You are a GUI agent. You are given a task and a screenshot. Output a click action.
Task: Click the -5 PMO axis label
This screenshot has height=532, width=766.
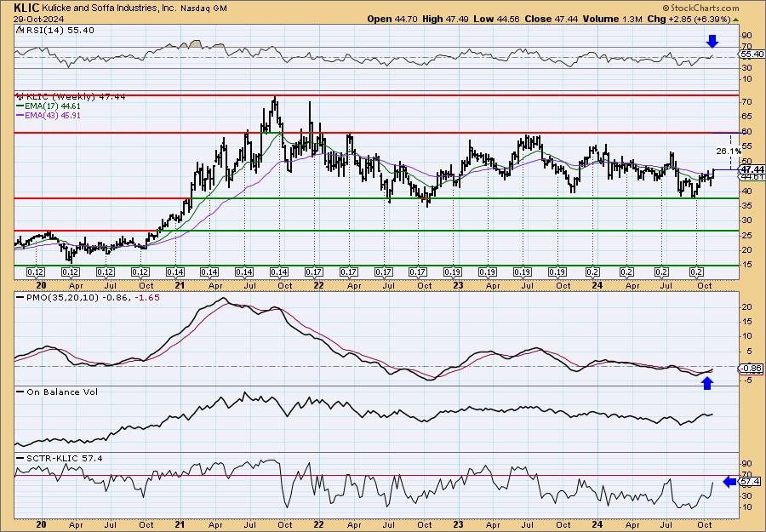747,380
